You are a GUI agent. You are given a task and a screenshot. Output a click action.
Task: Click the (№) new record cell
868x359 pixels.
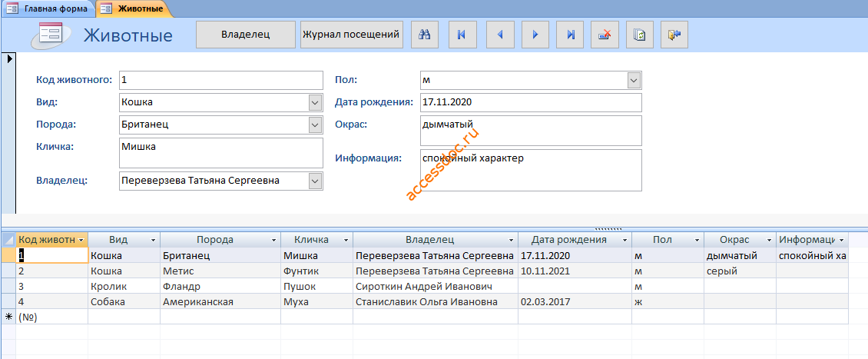[x=52, y=317]
